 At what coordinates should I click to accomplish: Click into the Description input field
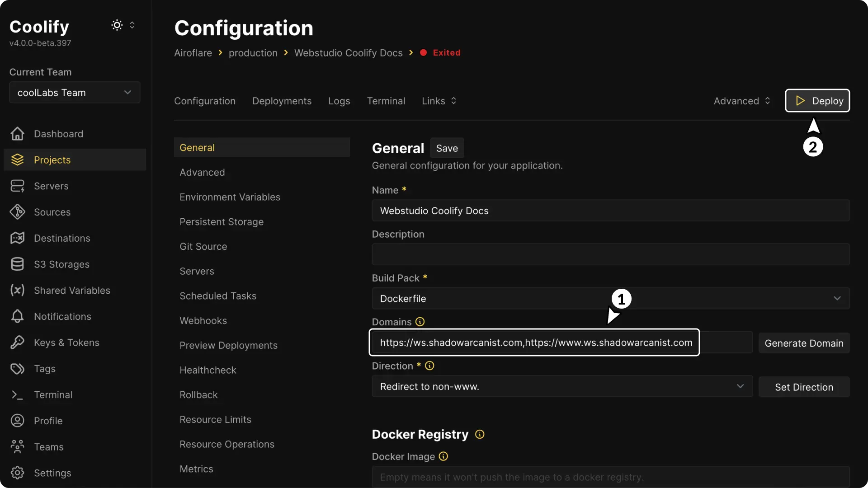click(610, 254)
